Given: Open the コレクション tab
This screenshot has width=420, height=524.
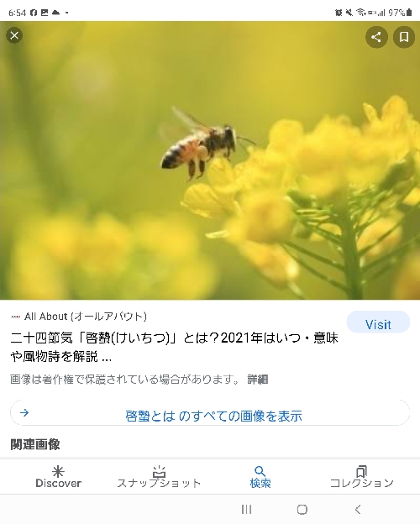Looking at the screenshot, I should [361, 477].
